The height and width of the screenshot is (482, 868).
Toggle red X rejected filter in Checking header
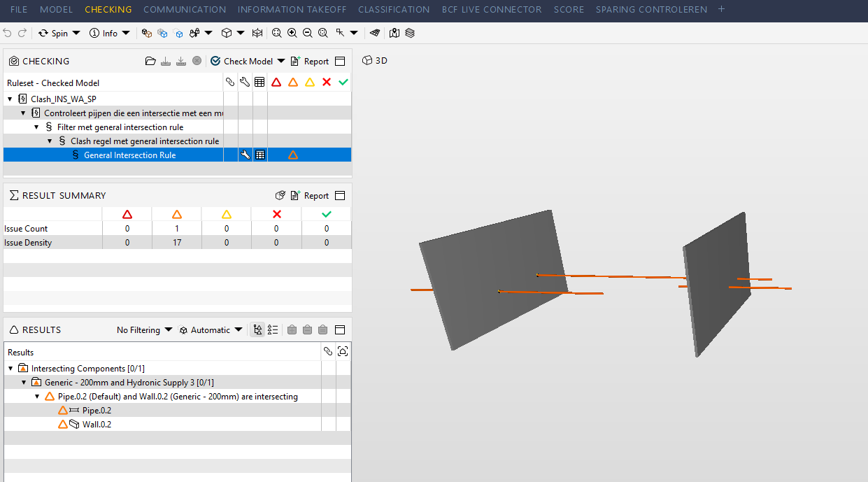(x=327, y=82)
